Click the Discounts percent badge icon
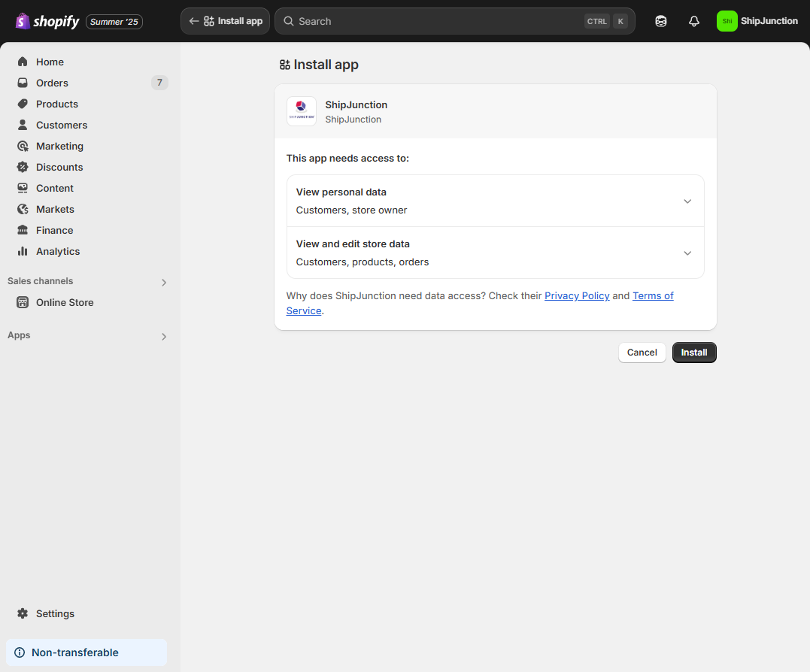The height and width of the screenshot is (672, 810). pos(23,167)
